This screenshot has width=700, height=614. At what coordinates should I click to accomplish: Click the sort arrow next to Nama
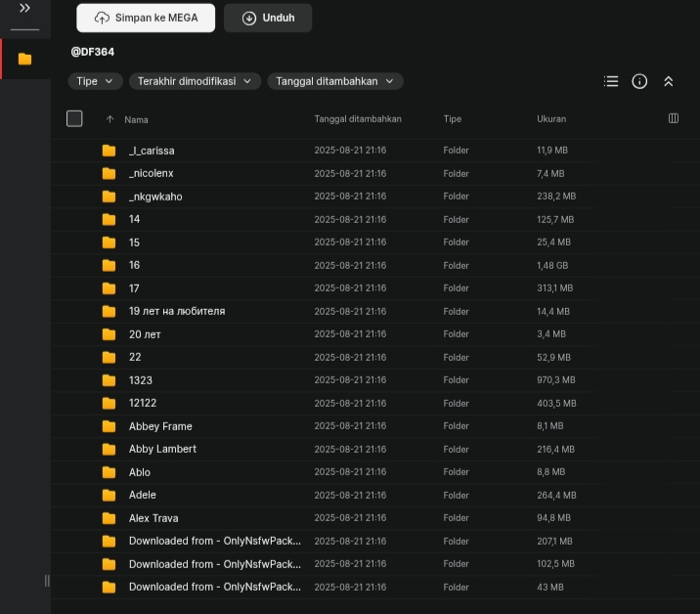pos(109,119)
